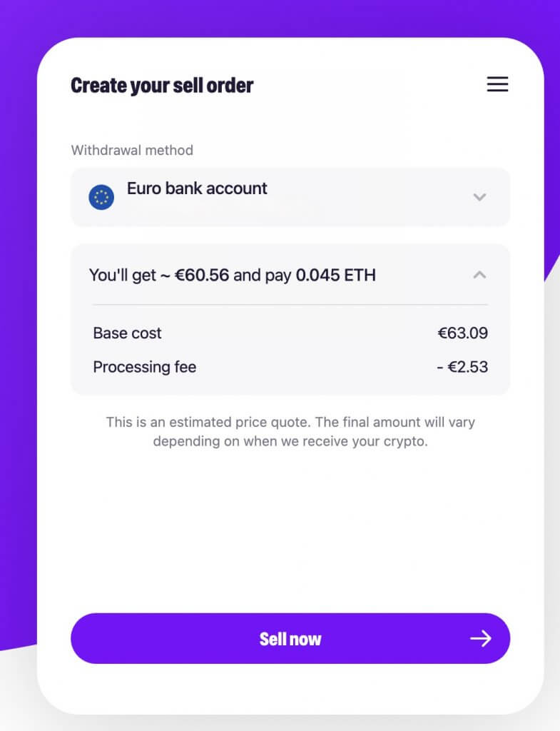This screenshot has width=560, height=731.
Task: Click the Base cost row label
Action: (x=127, y=333)
